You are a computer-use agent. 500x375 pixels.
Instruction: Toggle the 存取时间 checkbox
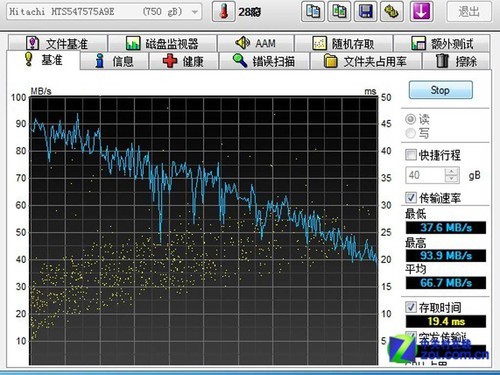[x=411, y=307]
